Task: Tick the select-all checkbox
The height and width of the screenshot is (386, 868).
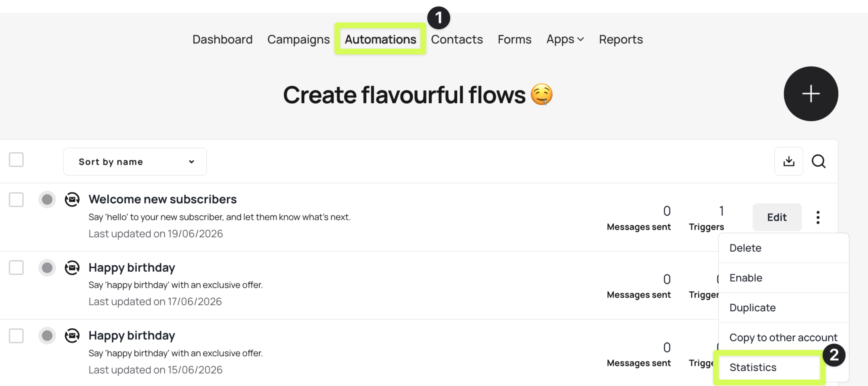Action: click(x=16, y=159)
